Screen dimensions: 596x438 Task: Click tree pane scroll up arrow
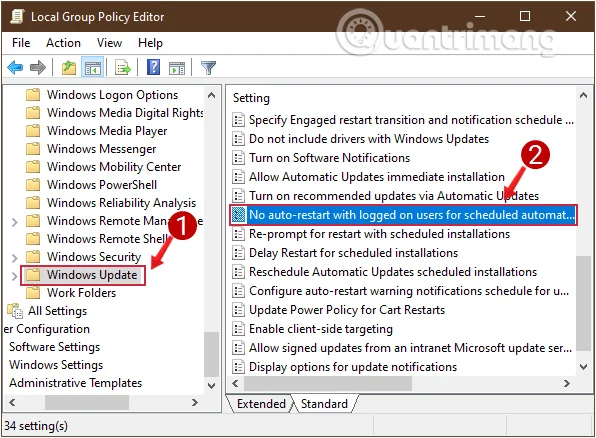[212, 95]
